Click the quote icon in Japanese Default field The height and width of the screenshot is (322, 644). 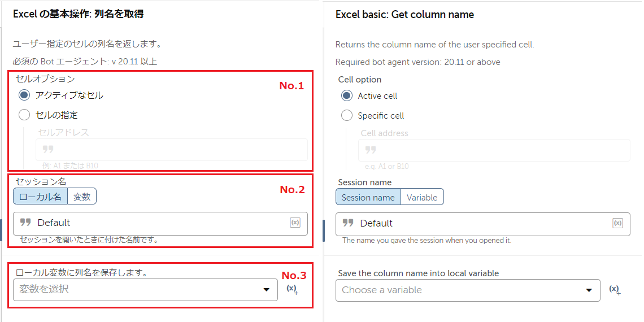(25, 223)
